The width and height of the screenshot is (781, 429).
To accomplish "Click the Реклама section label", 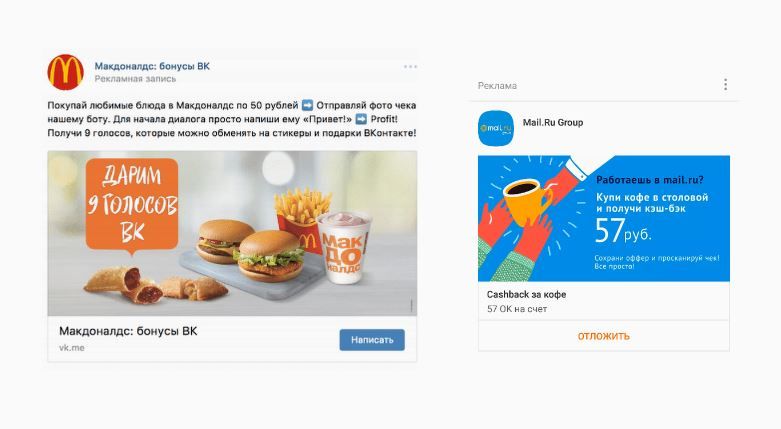I will [x=497, y=86].
